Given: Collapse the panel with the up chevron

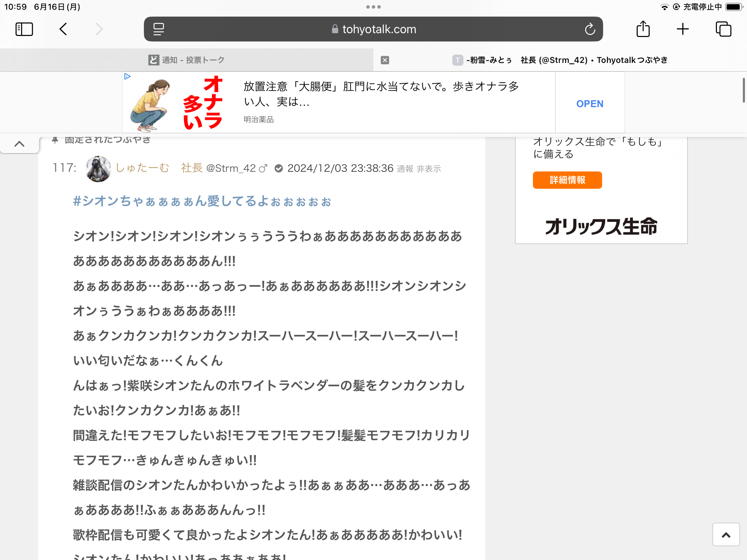Looking at the screenshot, I should pos(19,144).
